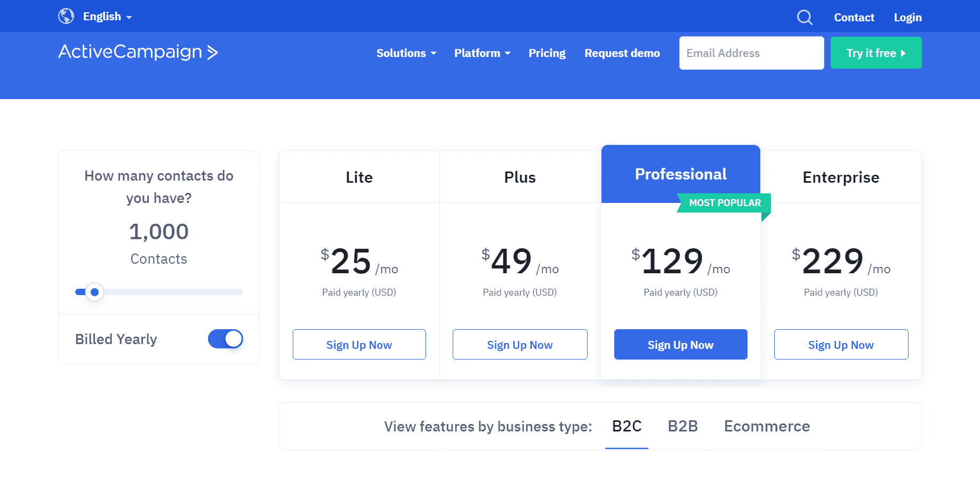Focus the Email Address input field
The height and width of the screenshot is (481, 980).
coord(752,53)
